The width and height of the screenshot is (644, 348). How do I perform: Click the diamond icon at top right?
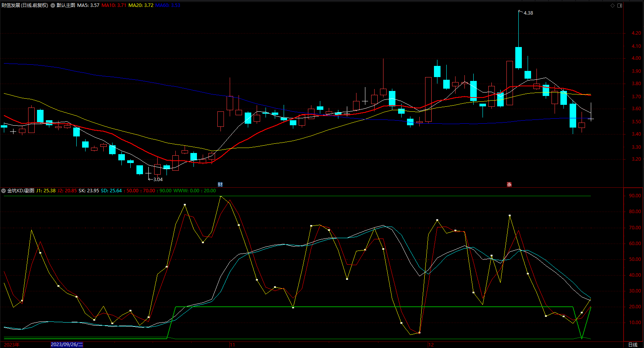(612, 5)
